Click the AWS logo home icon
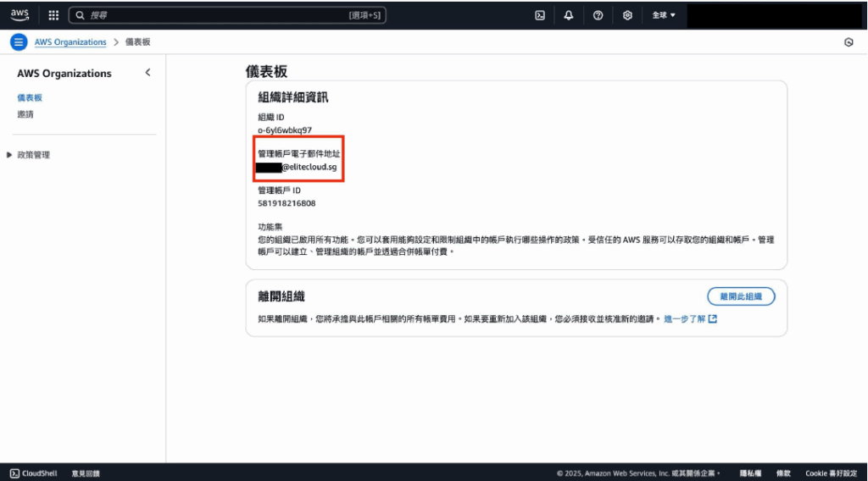 click(x=19, y=14)
